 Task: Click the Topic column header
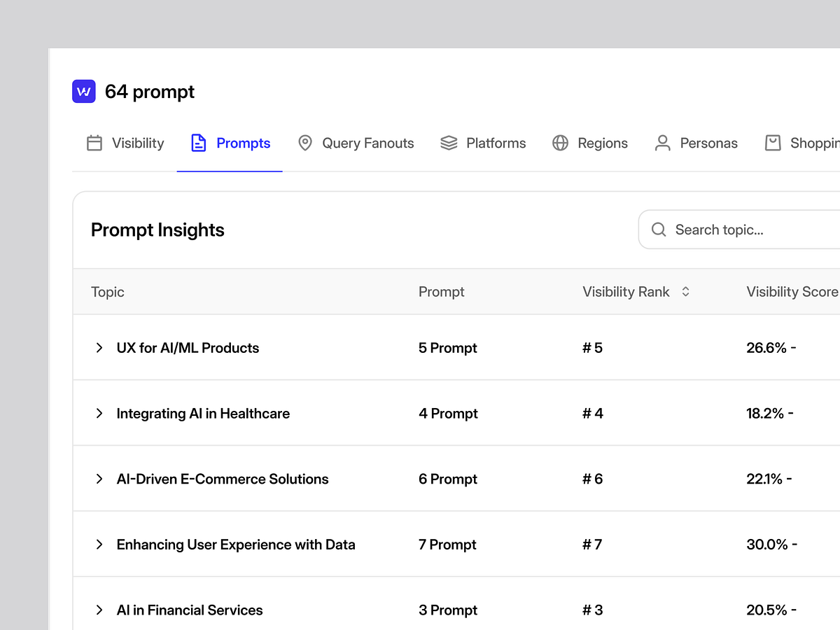tap(108, 292)
